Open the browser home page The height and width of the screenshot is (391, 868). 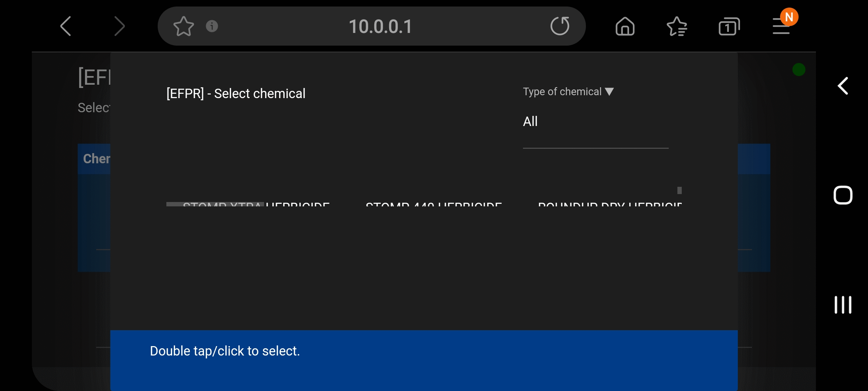click(x=625, y=26)
